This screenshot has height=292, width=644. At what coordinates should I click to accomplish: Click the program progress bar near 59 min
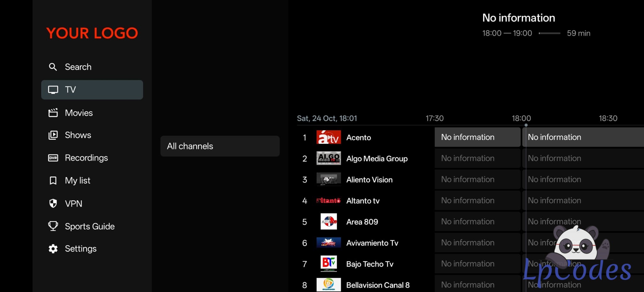point(549,33)
